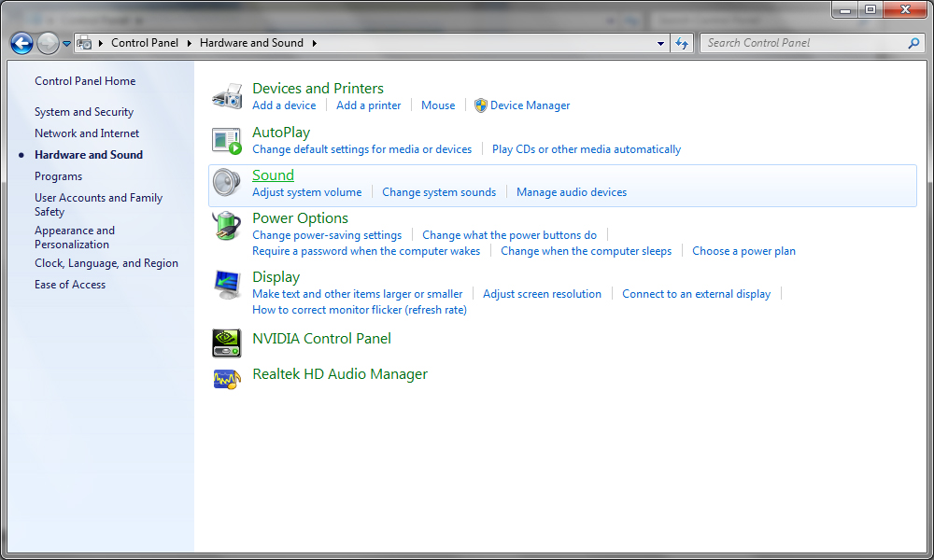The width and height of the screenshot is (934, 560).
Task: Click the Device Manager shield icon
Action: click(x=479, y=105)
